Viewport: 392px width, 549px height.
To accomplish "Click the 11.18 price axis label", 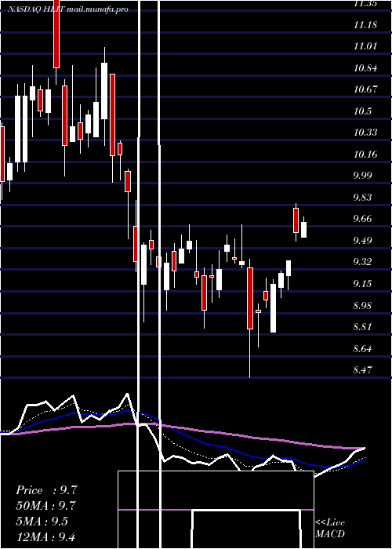I will coord(365,25).
